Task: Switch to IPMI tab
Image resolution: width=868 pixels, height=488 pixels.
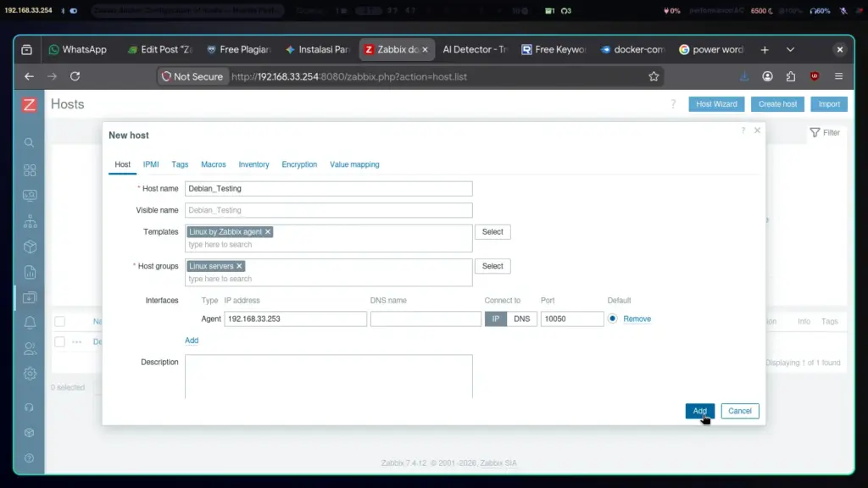Action: click(151, 164)
